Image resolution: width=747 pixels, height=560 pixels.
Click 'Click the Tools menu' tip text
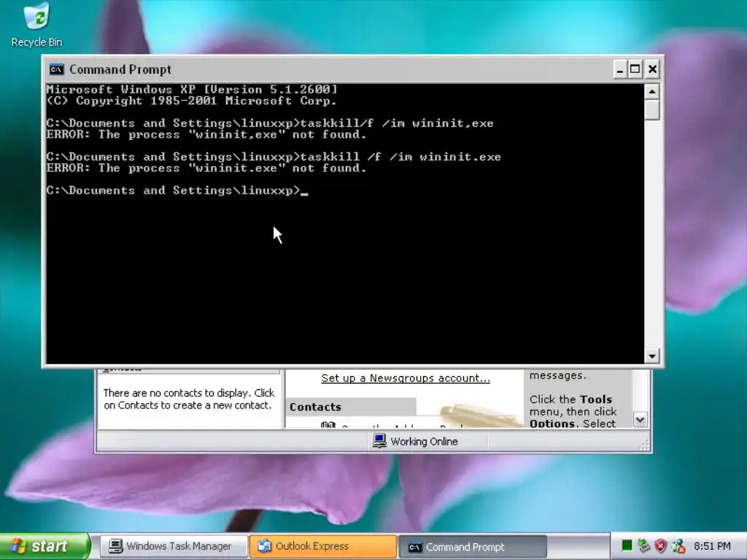coord(573,411)
